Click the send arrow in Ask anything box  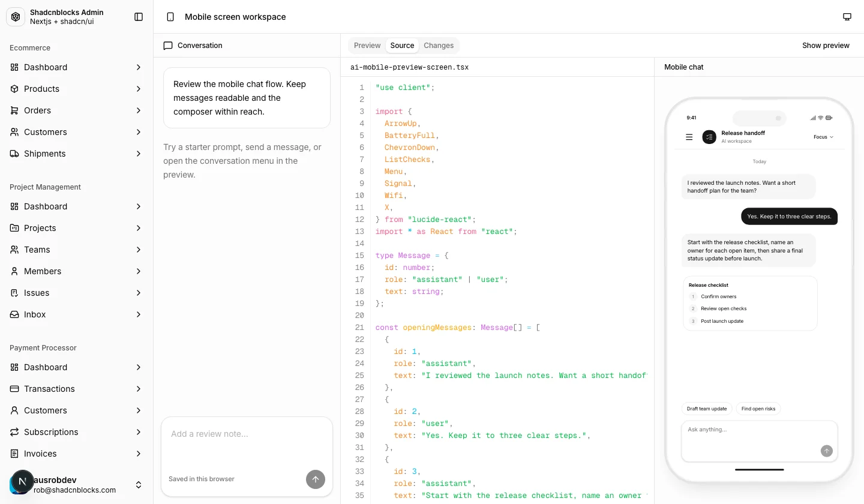point(827,451)
